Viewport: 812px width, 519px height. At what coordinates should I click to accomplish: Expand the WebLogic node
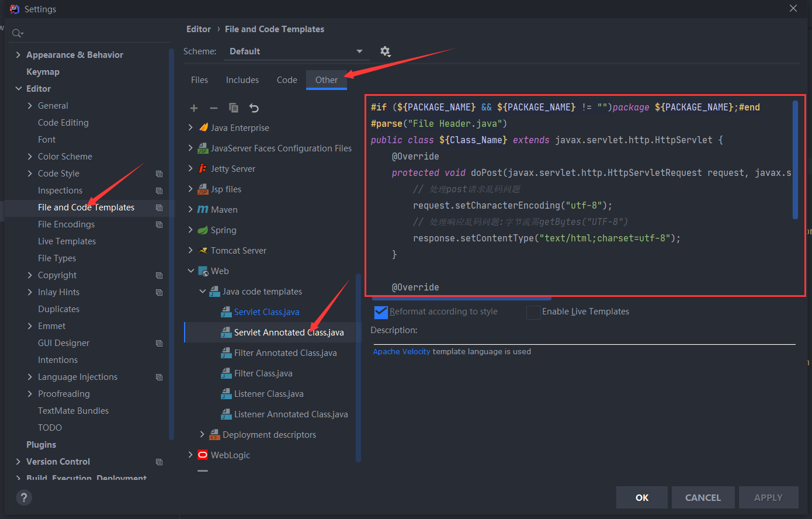coord(190,455)
